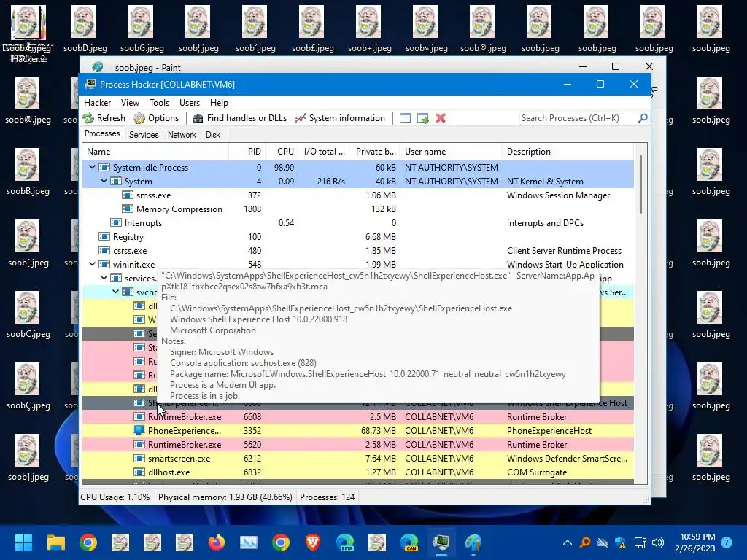Select the soob®.jpeg desktop icon
Image resolution: width=747 pixels, height=560 pixels.
(x=483, y=29)
